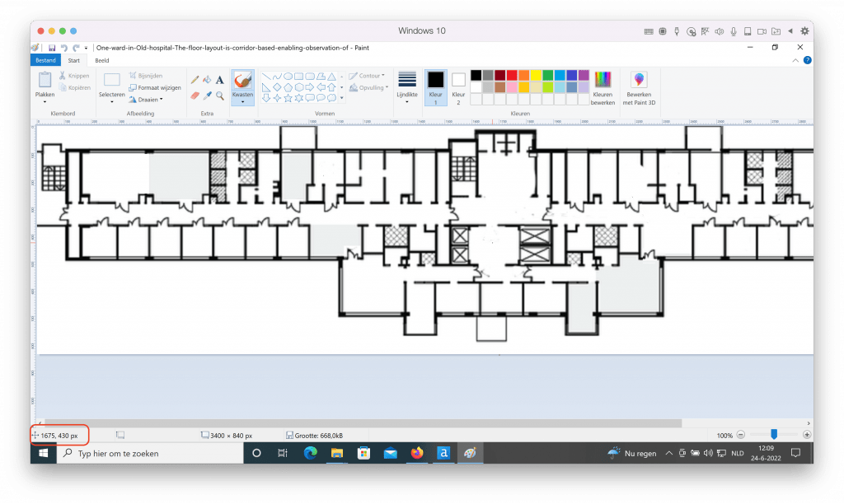The height and width of the screenshot is (504, 844).
Task: Select the Magnifier tool
Action: [220, 96]
